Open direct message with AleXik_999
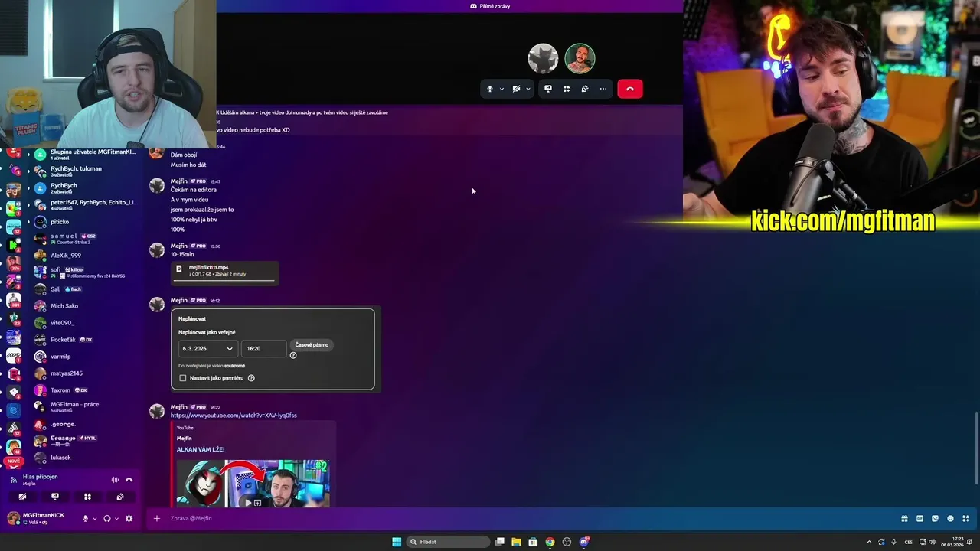Viewport: 980px width, 551px height. (84, 255)
